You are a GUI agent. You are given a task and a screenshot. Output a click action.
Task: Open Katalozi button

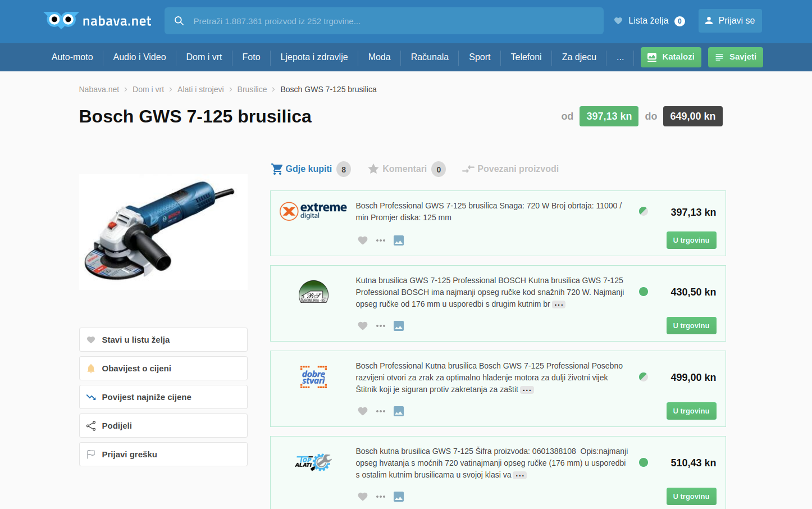click(671, 57)
